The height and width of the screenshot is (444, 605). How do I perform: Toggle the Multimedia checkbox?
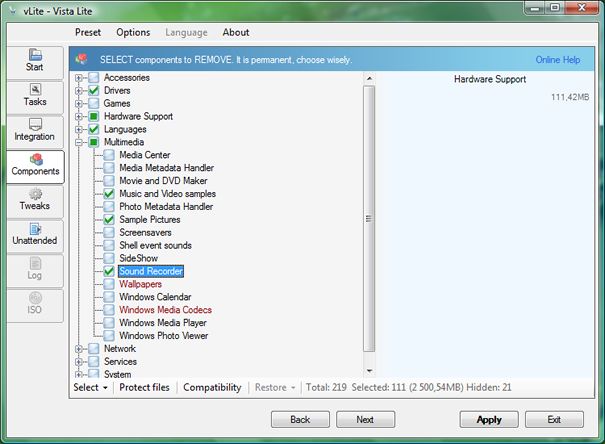coord(94,142)
